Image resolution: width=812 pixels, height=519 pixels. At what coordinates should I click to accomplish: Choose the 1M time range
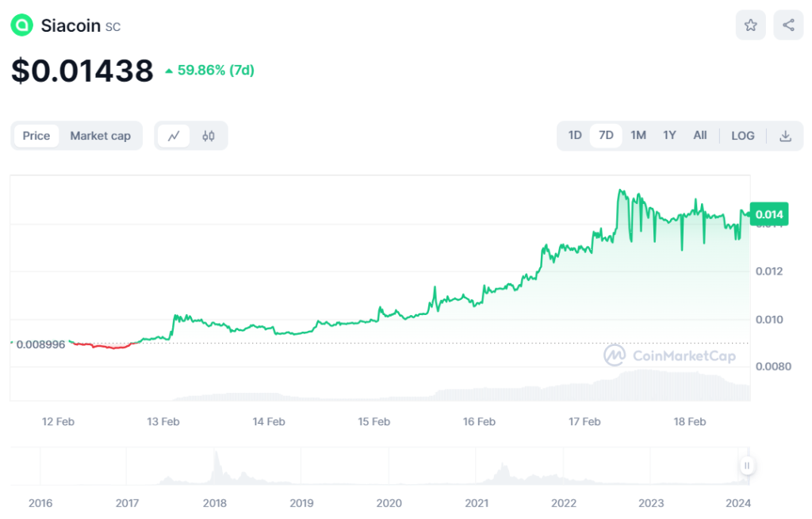coord(638,136)
